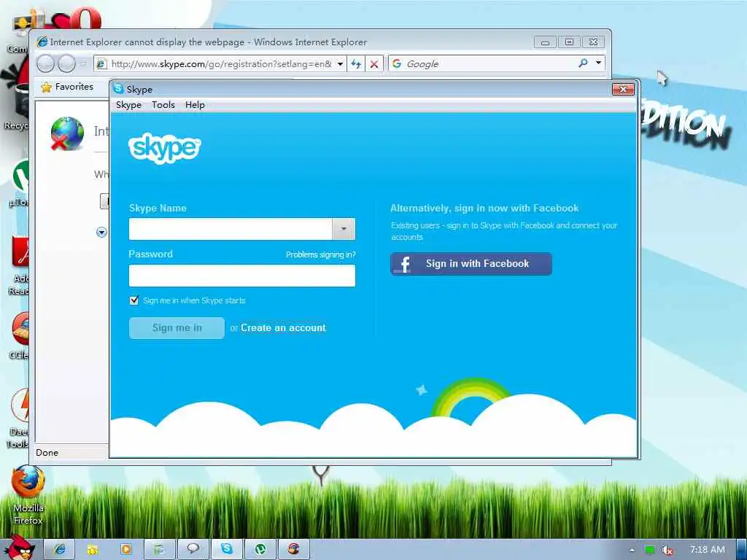Click the Internet Explorer forward arrow button

(x=66, y=63)
